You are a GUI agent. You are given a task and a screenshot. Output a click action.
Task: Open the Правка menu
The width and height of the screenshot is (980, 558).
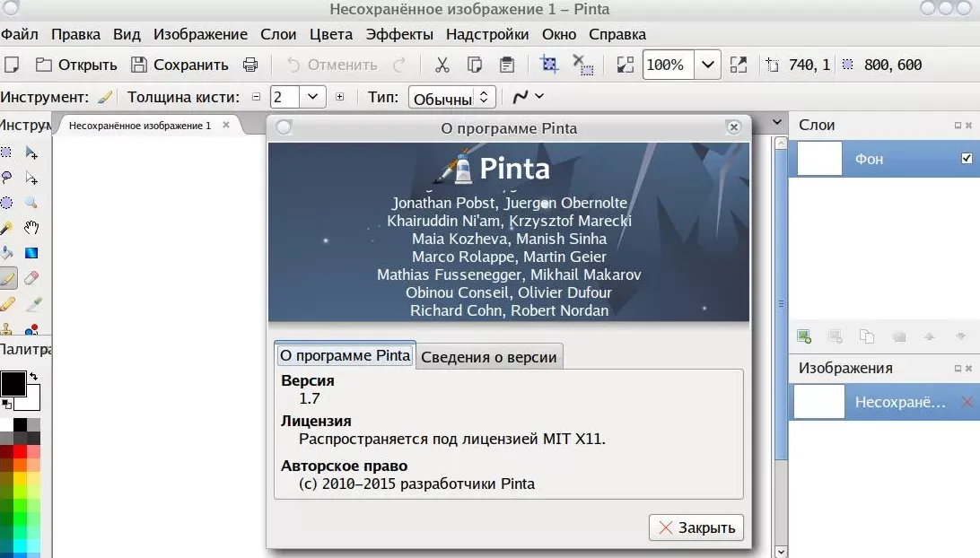tap(75, 34)
